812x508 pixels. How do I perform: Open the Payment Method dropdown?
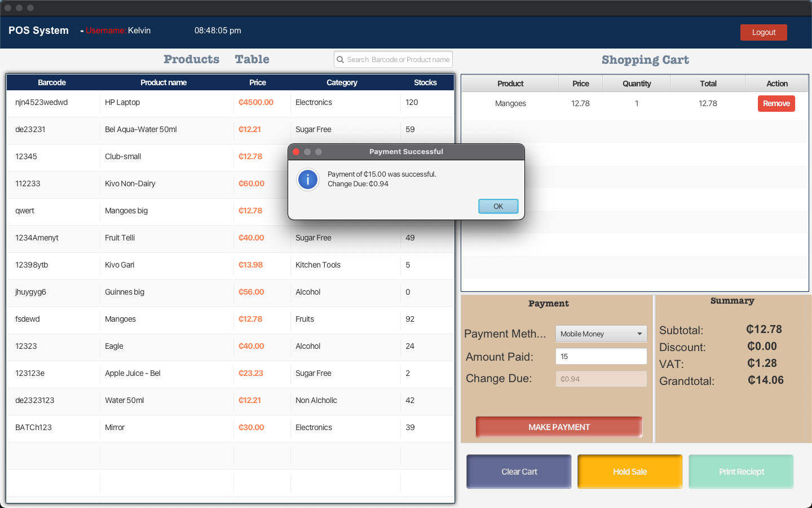tap(601, 334)
